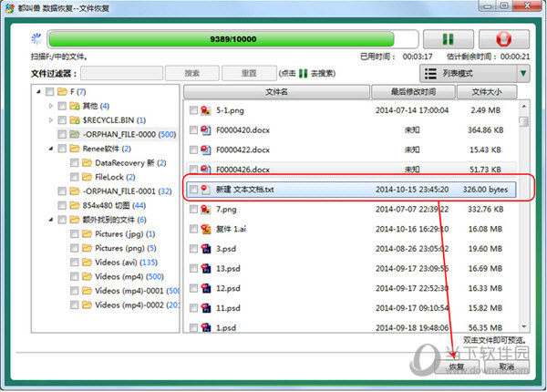Image resolution: width=547 pixels, height=392 pixels.
Task: Tick the F drive root checkbox
Action: (x=50, y=92)
